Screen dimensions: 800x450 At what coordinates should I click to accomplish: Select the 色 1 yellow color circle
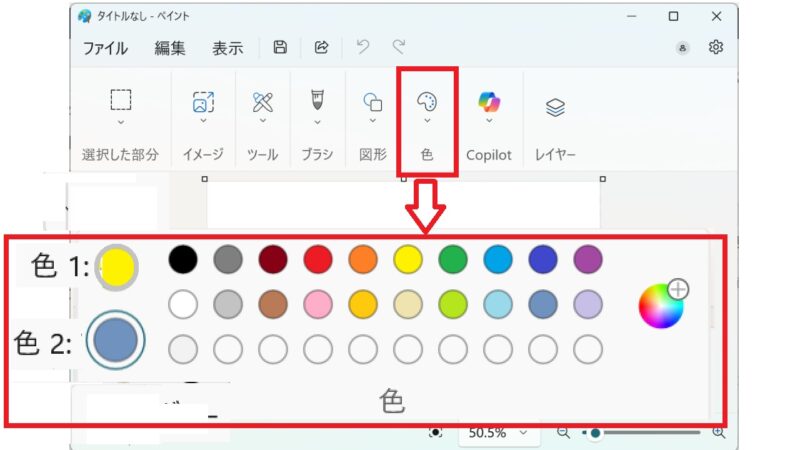(117, 267)
